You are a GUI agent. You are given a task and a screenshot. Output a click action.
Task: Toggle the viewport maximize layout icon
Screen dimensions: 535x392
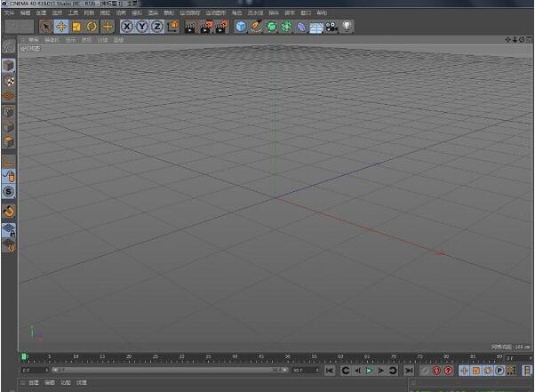pyautogui.click(x=529, y=40)
